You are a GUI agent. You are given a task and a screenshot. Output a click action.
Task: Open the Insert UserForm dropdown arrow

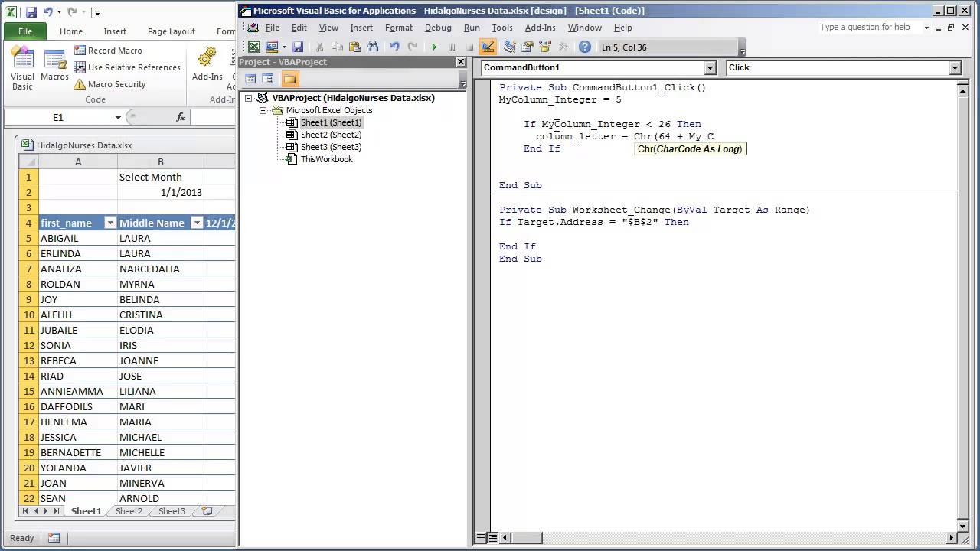(x=284, y=47)
